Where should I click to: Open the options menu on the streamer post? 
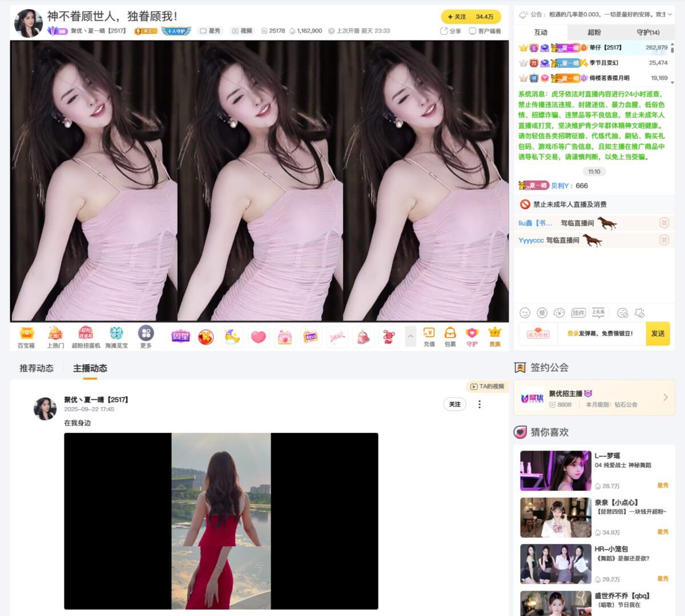click(479, 405)
